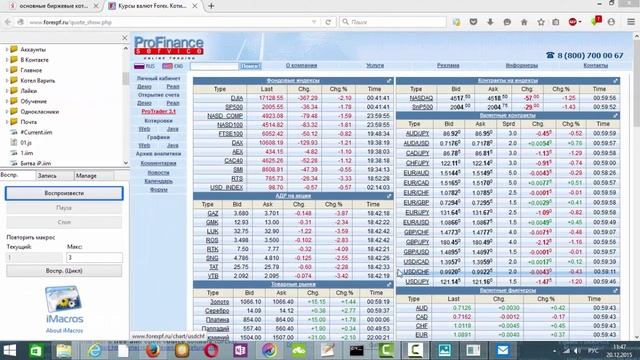
Task: Click the Воспроизвести play button
Action: pyautogui.click(x=64, y=193)
